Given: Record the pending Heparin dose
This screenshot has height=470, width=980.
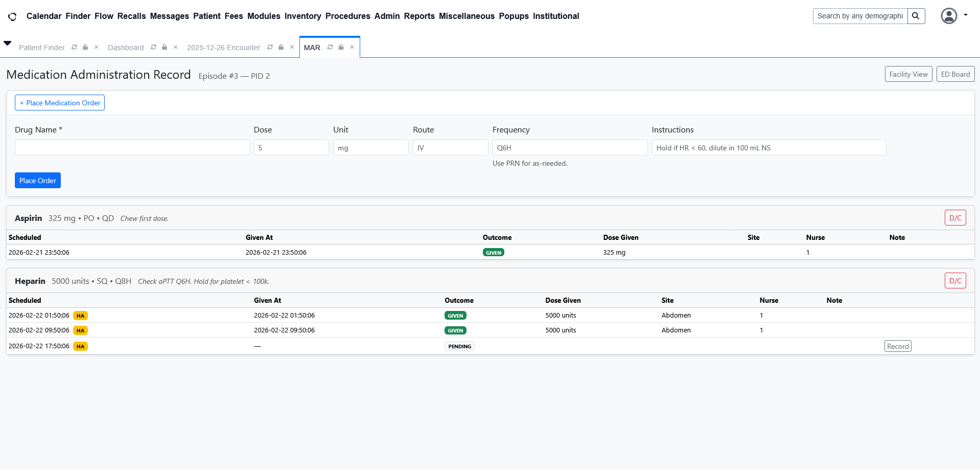Looking at the screenshot, I should coord(898,346).
